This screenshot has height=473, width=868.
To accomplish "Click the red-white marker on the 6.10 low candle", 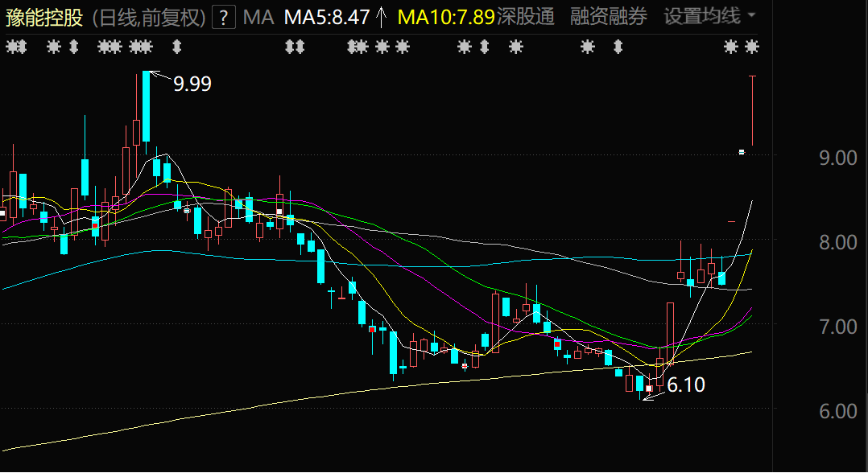I will 649,389.
